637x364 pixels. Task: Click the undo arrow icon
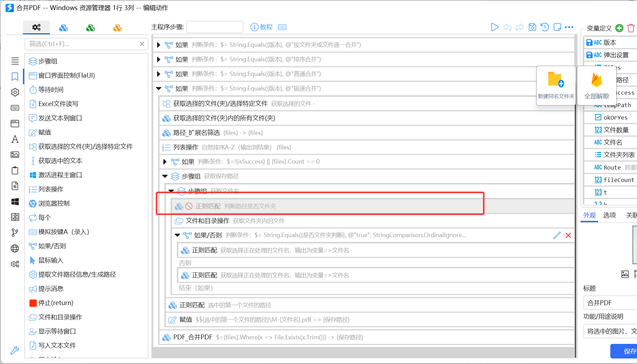point(507,27)
